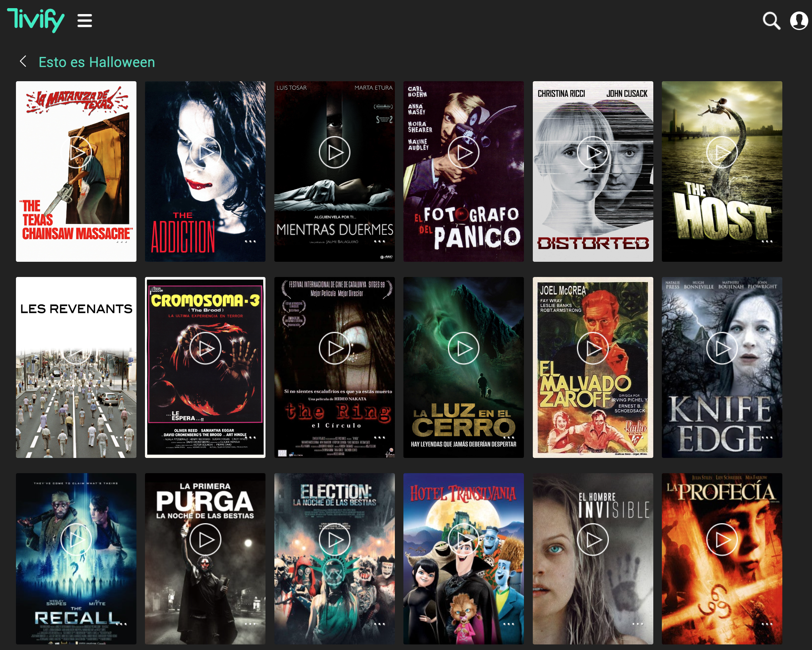The image size is (812, 650).
Task: Play La Luz en el Cerro
Action: tap(463, 348)
